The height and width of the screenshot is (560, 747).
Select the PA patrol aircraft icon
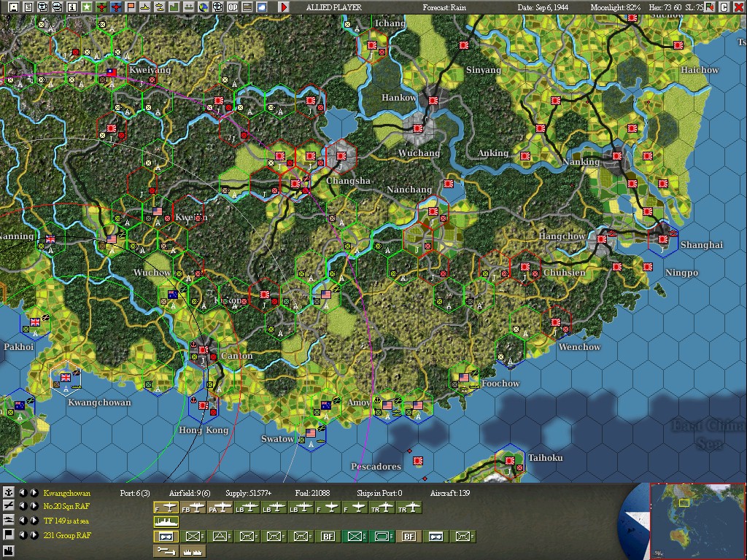(x=220, y=508)
